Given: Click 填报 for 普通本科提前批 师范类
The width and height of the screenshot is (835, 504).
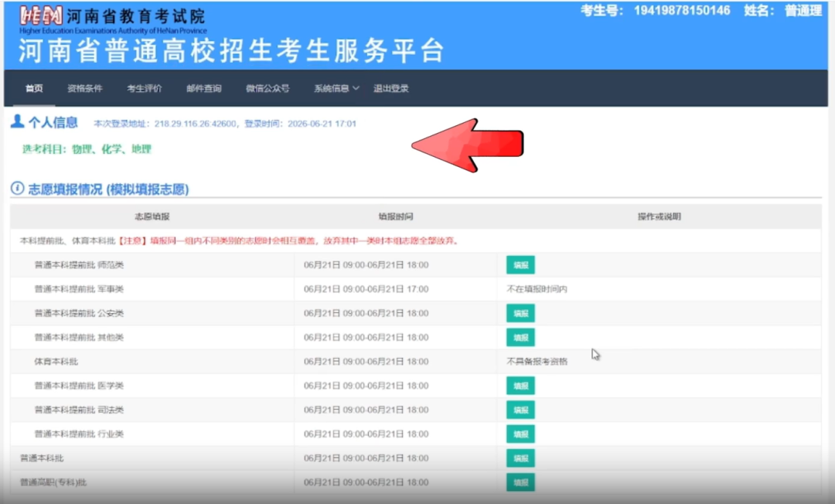Looking at the screenshot, I should point(520,265).
